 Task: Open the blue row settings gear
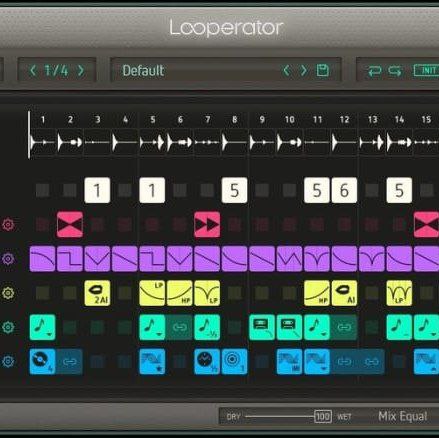coord(8,361)
